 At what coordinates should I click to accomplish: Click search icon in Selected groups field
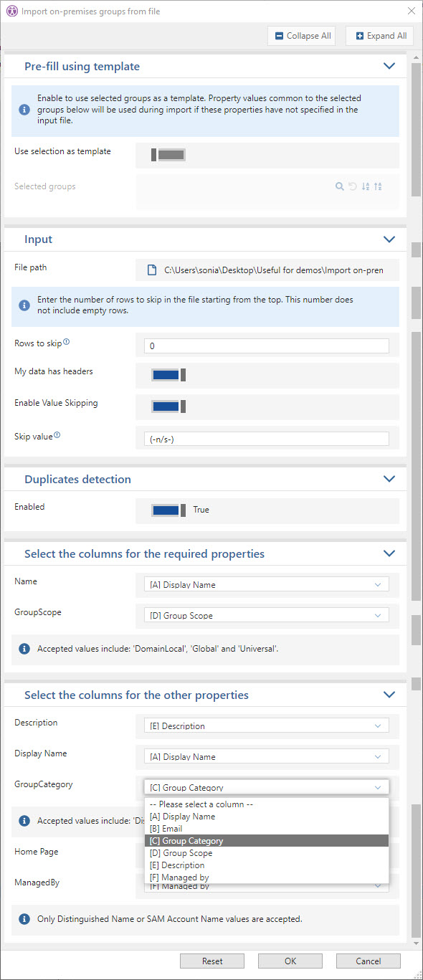click(340, 186)
